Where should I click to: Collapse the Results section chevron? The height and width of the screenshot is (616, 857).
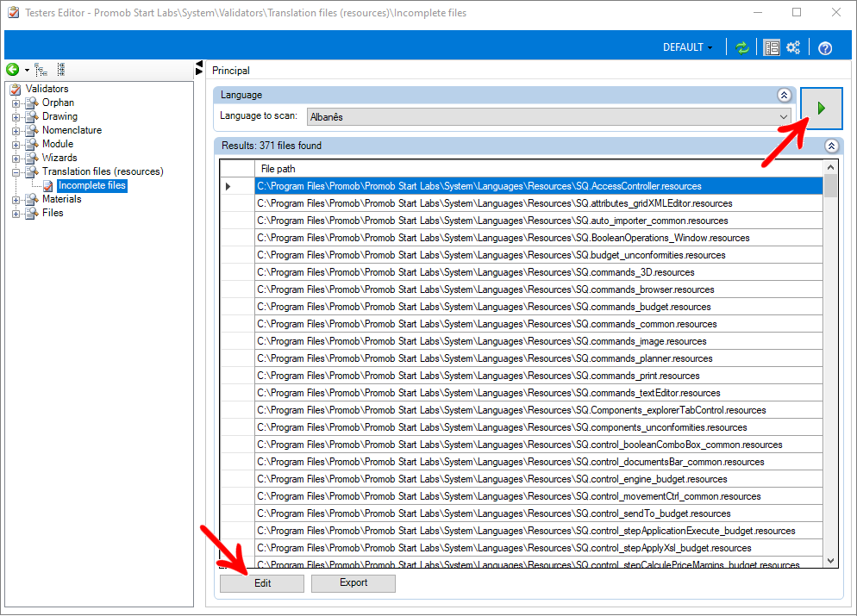point(831,146)
